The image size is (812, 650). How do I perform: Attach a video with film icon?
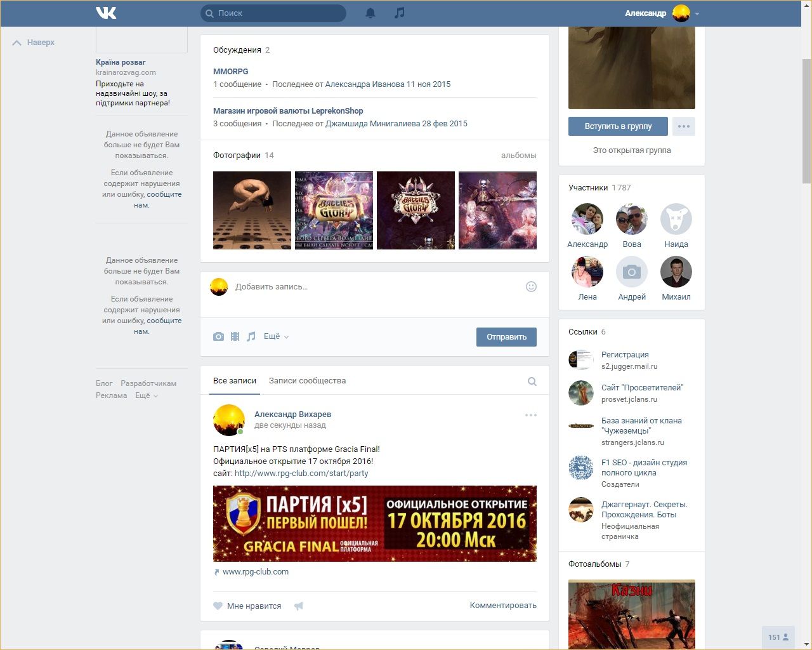(x=235, y=336)
